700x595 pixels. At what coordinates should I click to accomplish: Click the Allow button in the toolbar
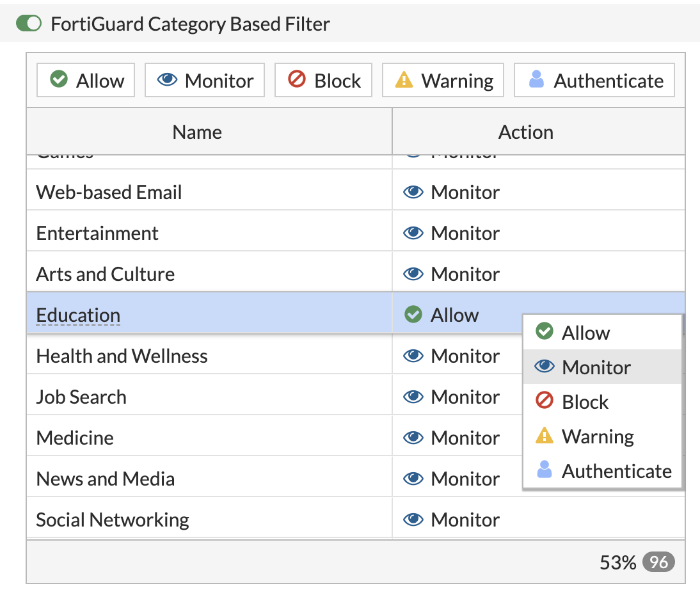coord(85,79)
